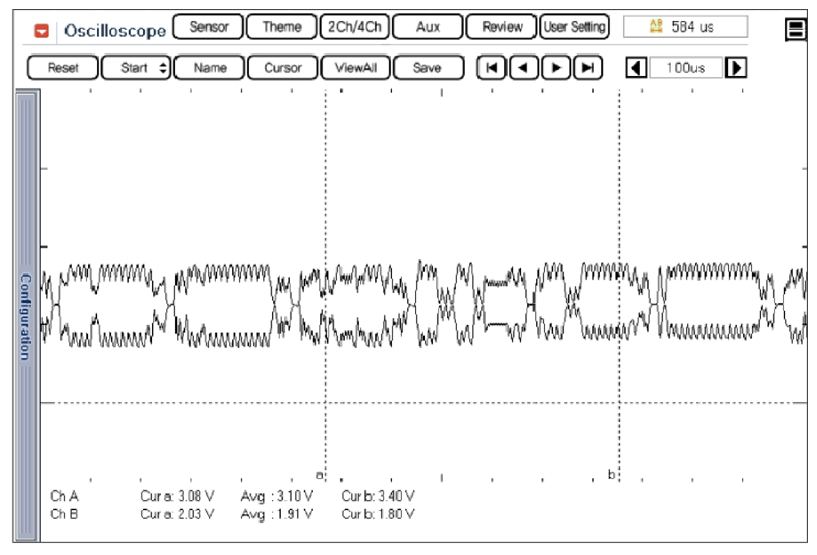This screenshot has width=817, height=555.
Task: Toggle the Cursor measurement mode
Action: pyautogui.click(x=283, y=68)
